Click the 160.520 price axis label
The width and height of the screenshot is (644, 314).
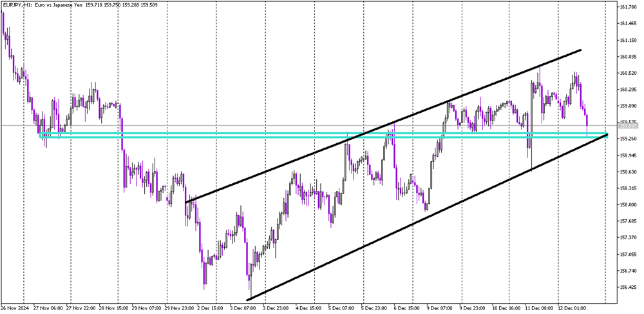pyautogui.click(x=629, y=73)
